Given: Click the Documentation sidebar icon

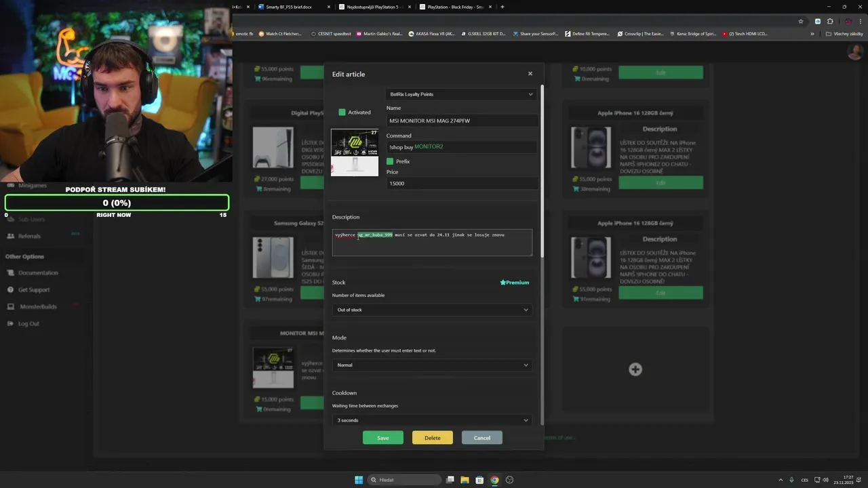Looking at the screenshot, I should 10,272.
